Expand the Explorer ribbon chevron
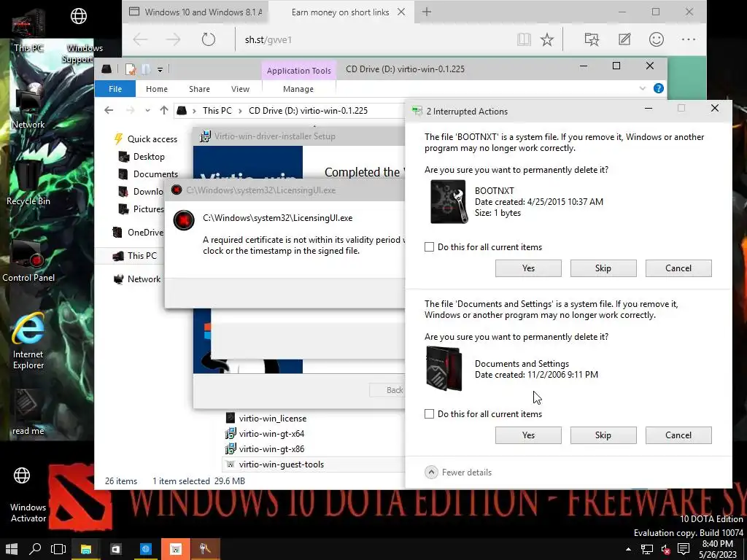The width and height of the screenshot is (747, 560). pos(642,88)
